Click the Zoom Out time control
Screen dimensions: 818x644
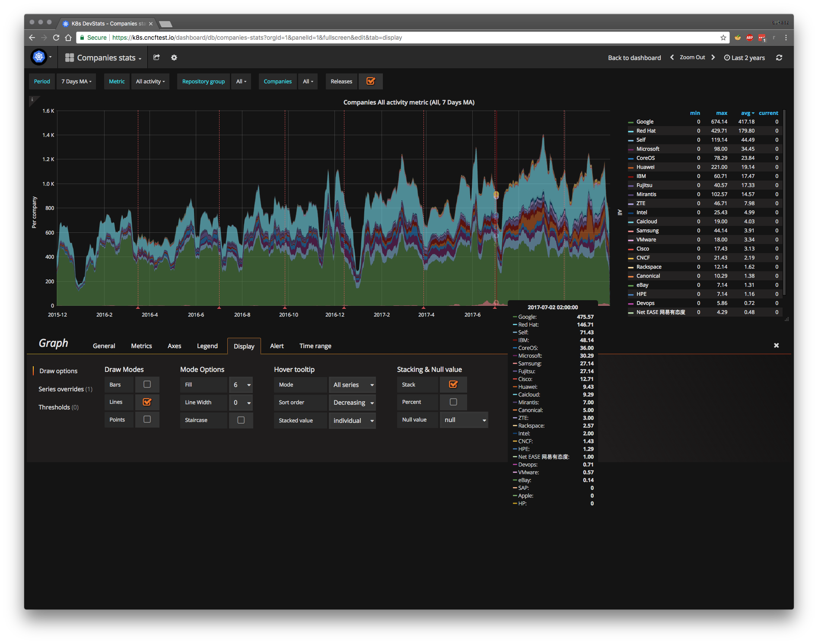pos(692,57)
